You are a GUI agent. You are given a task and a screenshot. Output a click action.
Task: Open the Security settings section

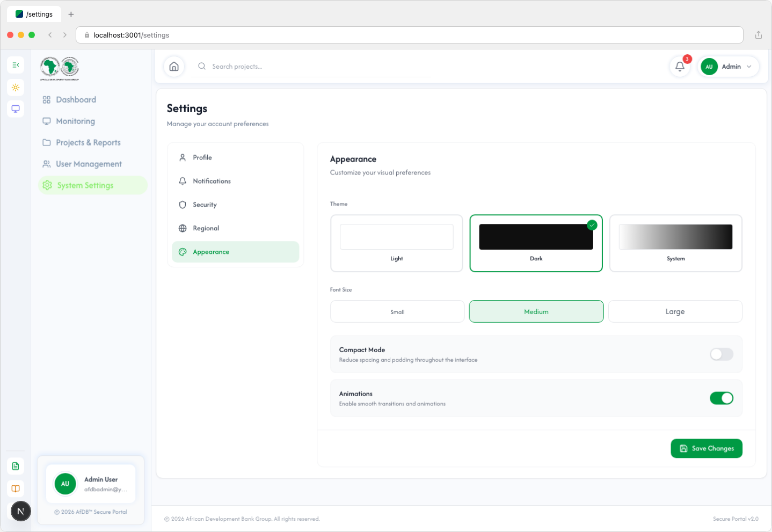coord(235,205)
